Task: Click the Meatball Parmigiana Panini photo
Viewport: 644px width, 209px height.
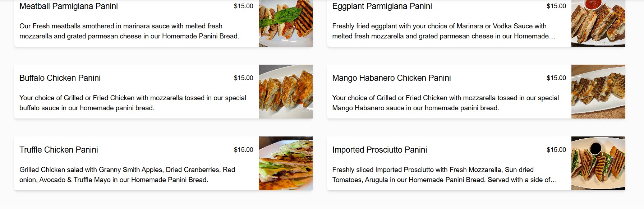Action: click(286, 23)
